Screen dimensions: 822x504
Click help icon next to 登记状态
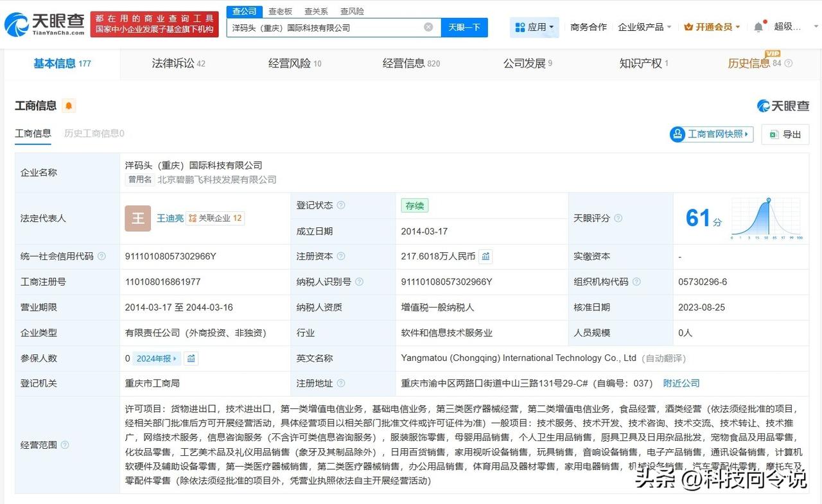coord(341,205)
